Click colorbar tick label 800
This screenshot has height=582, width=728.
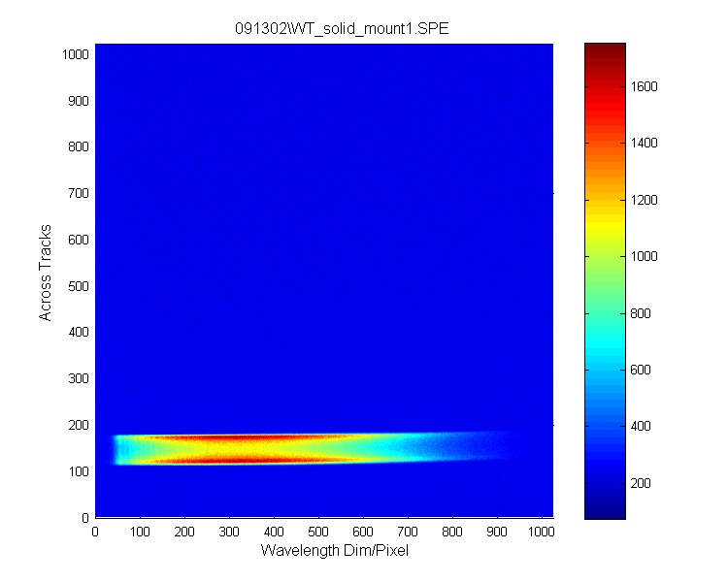pos(641,313)
